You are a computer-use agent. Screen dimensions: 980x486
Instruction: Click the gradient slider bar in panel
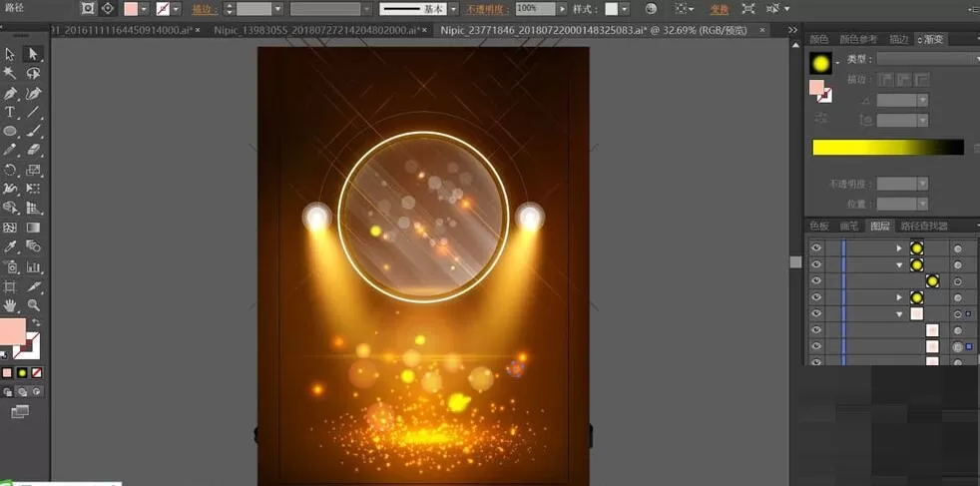tap(888, 148)
